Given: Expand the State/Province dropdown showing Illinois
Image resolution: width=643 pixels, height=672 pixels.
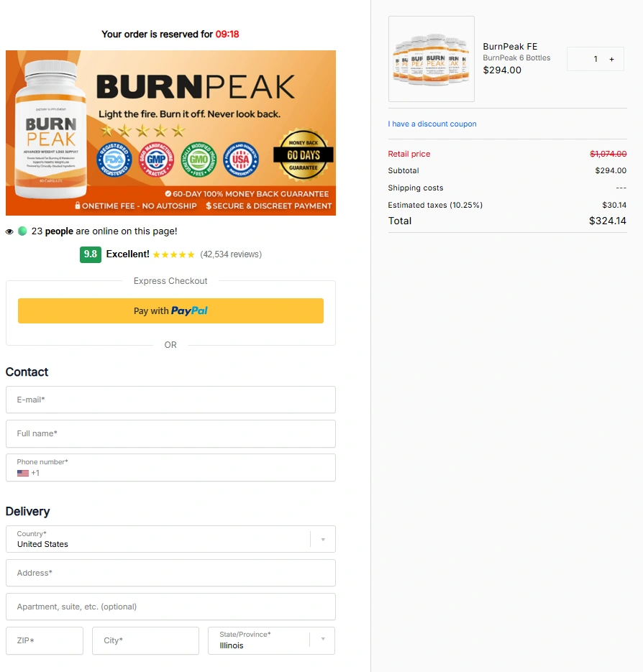Looking at the screenshot, I should pyautogui.click(x=270, y=640).
